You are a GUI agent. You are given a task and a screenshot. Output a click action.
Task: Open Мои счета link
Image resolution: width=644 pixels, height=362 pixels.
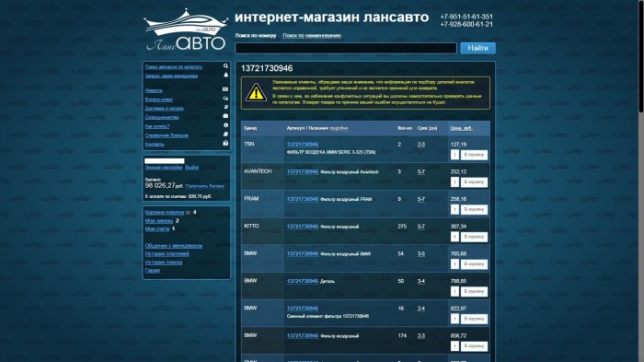157,229
